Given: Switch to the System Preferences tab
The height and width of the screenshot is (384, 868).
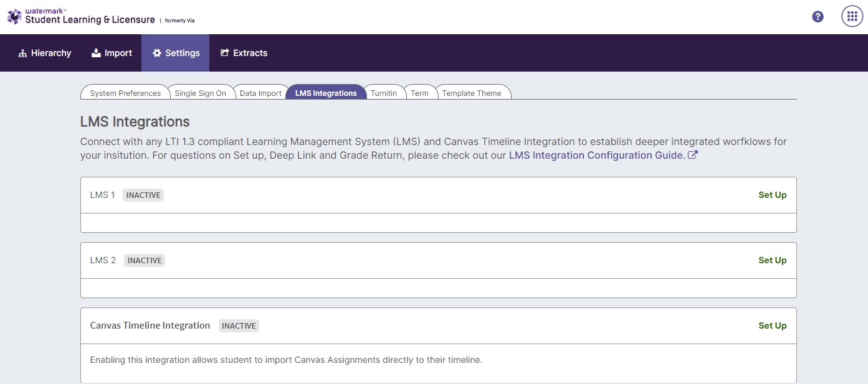Looking at the screenshot, I should pos(124,93).
